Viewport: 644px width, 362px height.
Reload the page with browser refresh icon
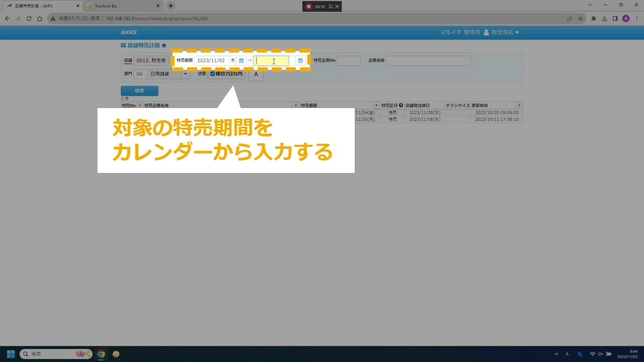pos(29,19)
